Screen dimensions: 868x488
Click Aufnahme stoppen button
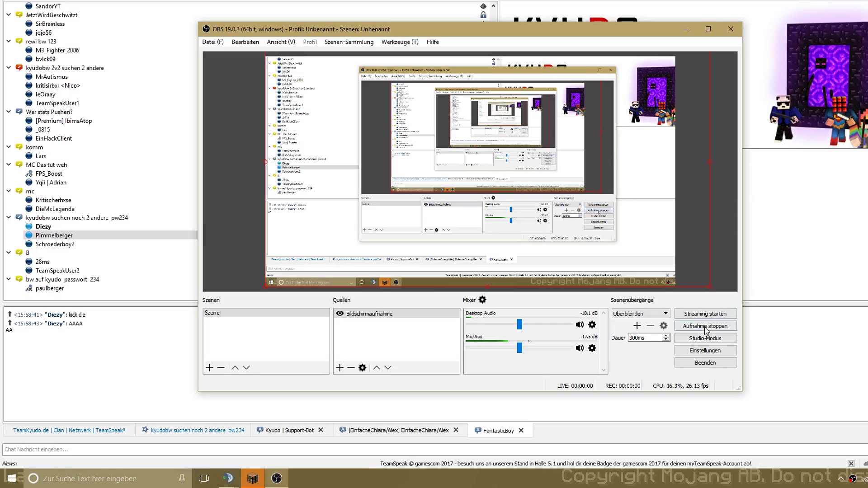tap(705, 326)
